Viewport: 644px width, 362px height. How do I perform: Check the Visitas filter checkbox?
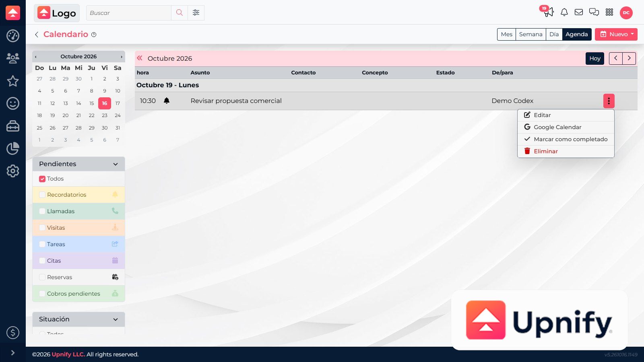(x=42, y=228)
